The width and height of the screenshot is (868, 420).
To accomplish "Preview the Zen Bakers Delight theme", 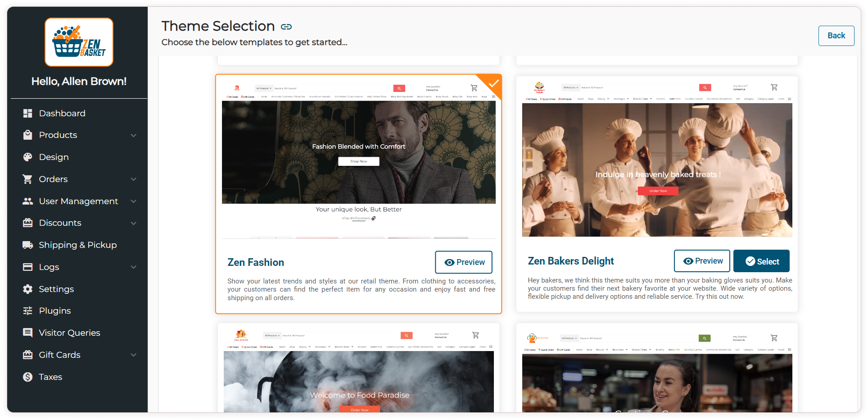I will pos(702,261).
